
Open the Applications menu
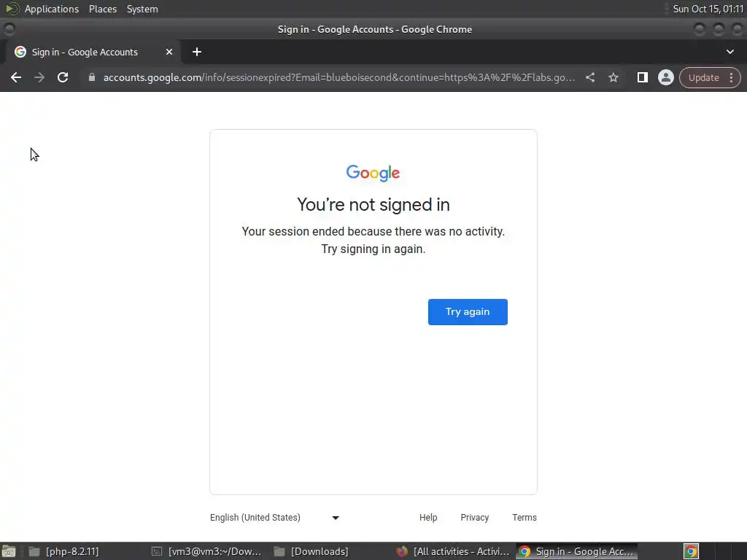point(52,9)
